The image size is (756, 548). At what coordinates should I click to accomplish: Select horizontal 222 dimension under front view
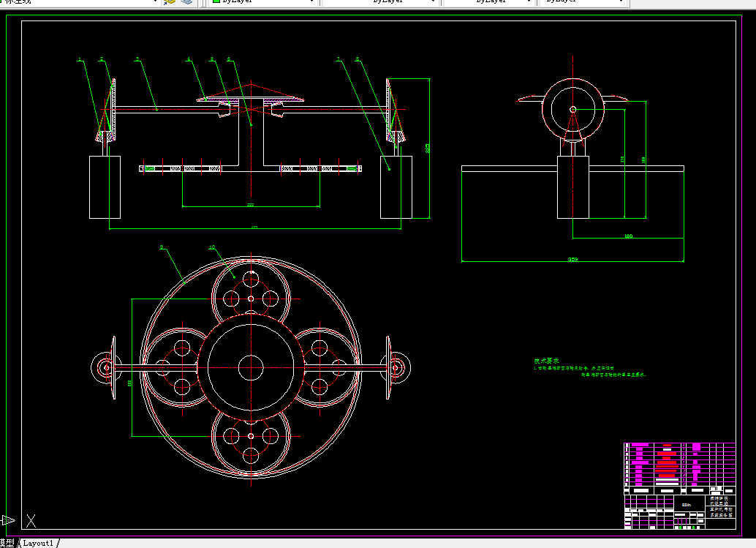250,205
